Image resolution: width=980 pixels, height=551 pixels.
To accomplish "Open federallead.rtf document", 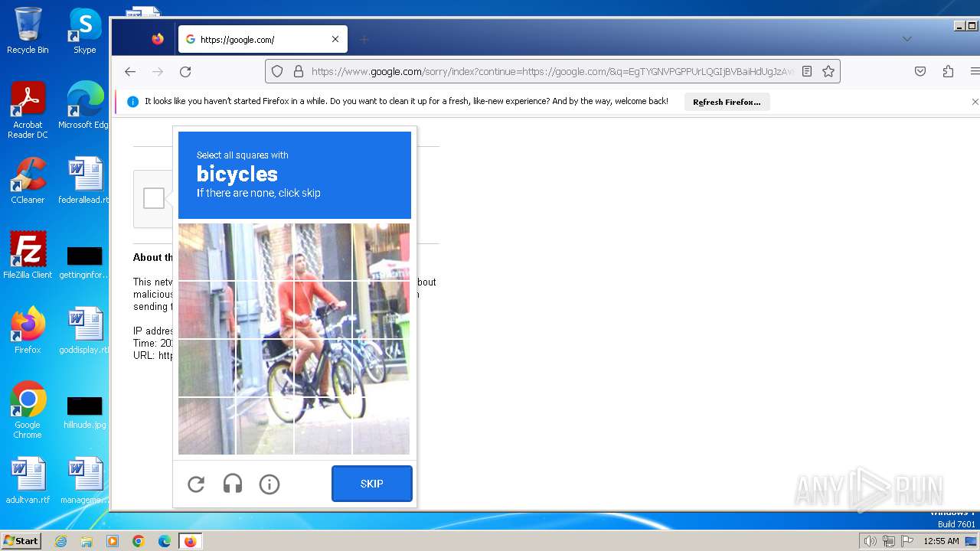I will [84, 181].
